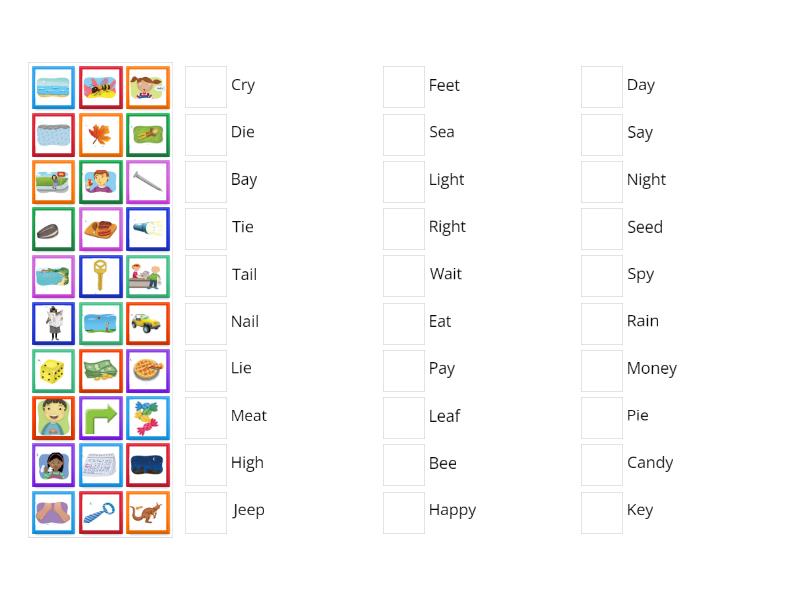This screenshot has width=800, height=600.
Task: Click the yellow dice picture tile
Action: [53, 370]
